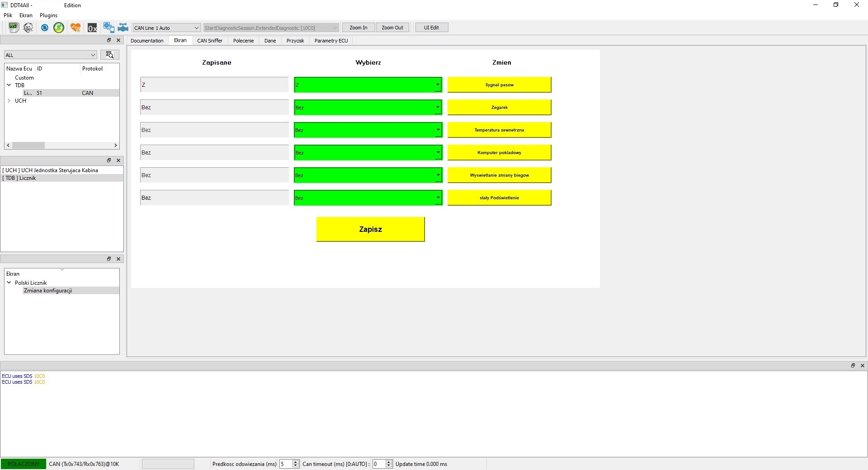Select the Ekran tab
The width and height of the screenshot is (868, 470).
[180, 40]
